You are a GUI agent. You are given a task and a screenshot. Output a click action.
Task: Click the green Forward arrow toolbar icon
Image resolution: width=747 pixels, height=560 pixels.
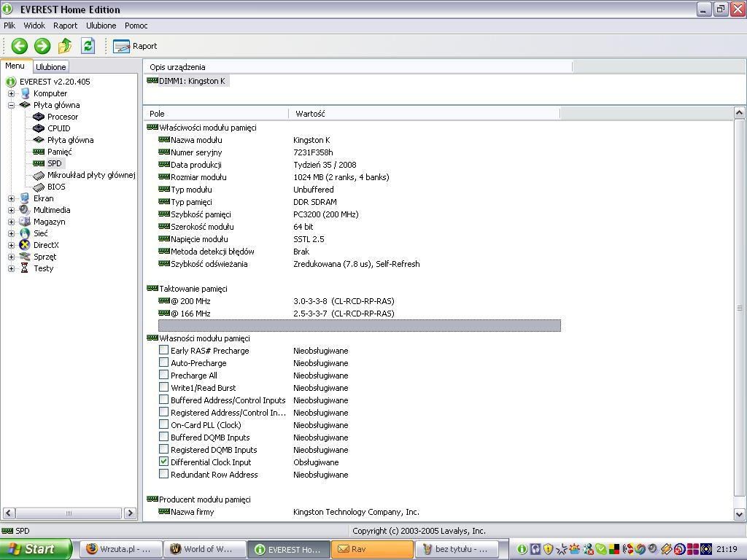pyautogui.click(x=42, y=46)
